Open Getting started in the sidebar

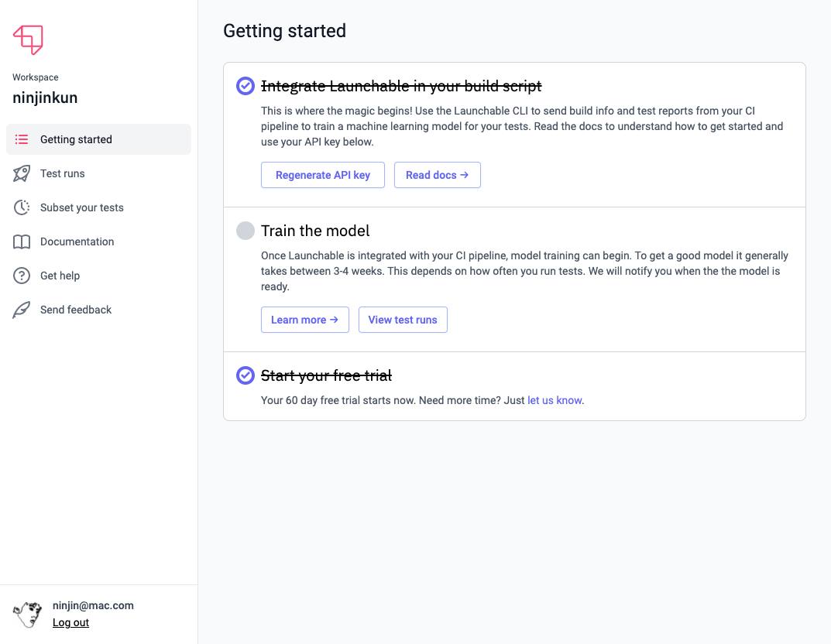point(98,139)
